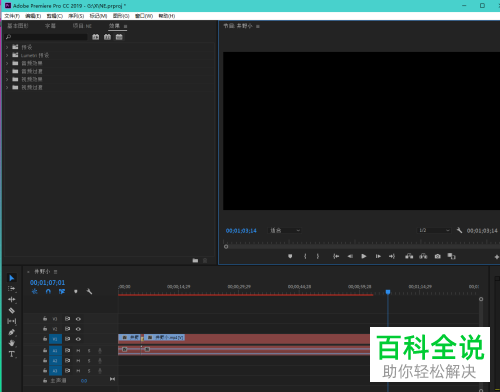The image size is (500, 392).
Task: Add a marker in the timeline
Action: (x=76, y=291)
